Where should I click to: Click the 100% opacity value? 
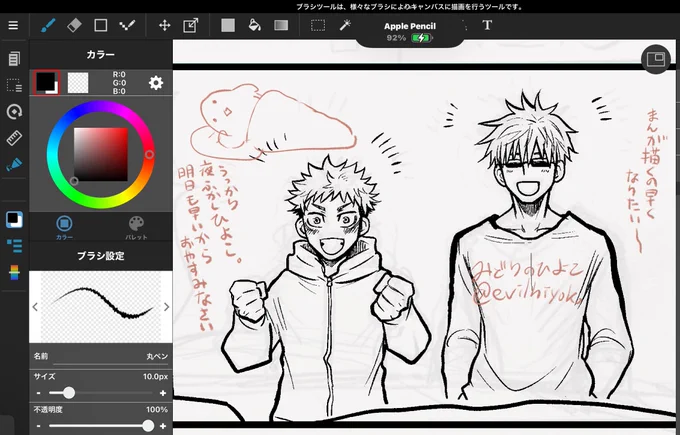tap(157, 409)
